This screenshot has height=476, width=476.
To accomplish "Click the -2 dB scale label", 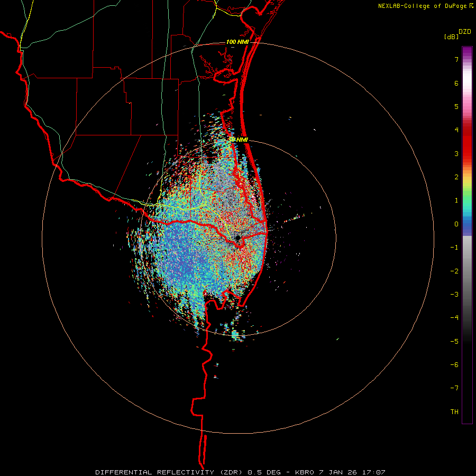I will click(x=454, y=271).
